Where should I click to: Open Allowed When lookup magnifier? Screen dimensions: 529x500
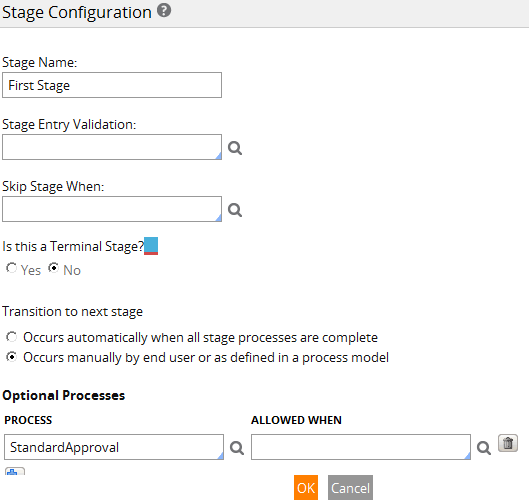pos(484,448)
